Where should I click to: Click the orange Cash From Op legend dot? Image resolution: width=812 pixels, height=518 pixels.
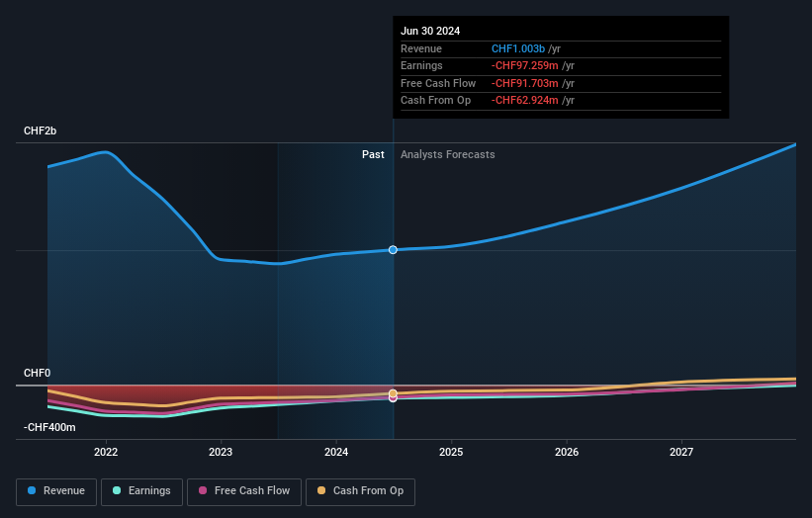pyautogui.click(x=321, y=490)
